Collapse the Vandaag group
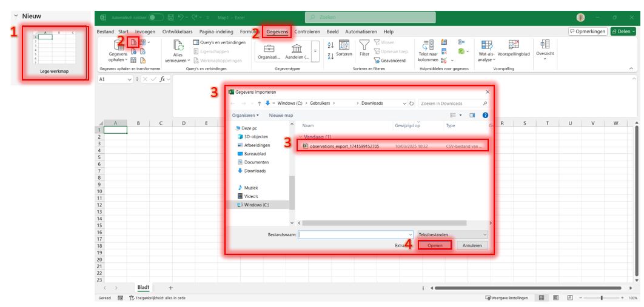Viewport: 644px width, 307px height. pos(300,137)
